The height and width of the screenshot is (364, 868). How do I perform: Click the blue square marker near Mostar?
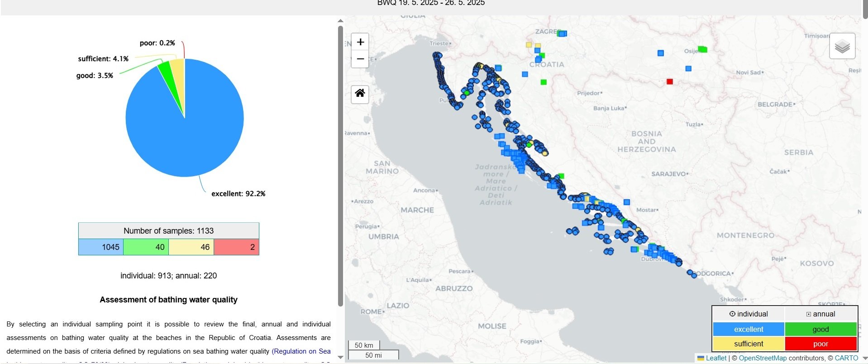(627, 202)
